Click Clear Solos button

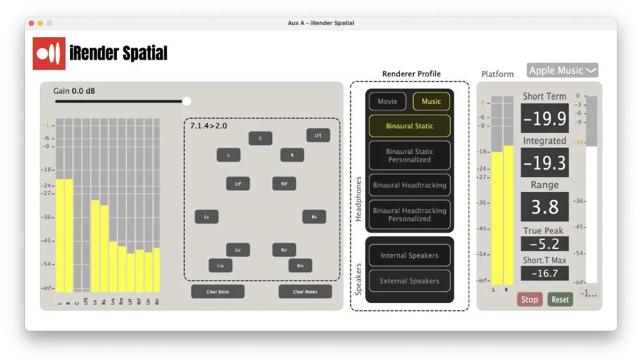[x=218, y=292]
